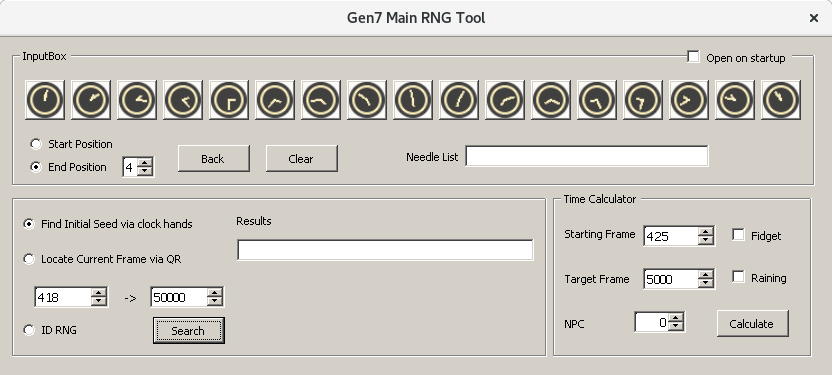
Task: Click the fifteenth clock button in the InputBox row
Action: [689, 100]
